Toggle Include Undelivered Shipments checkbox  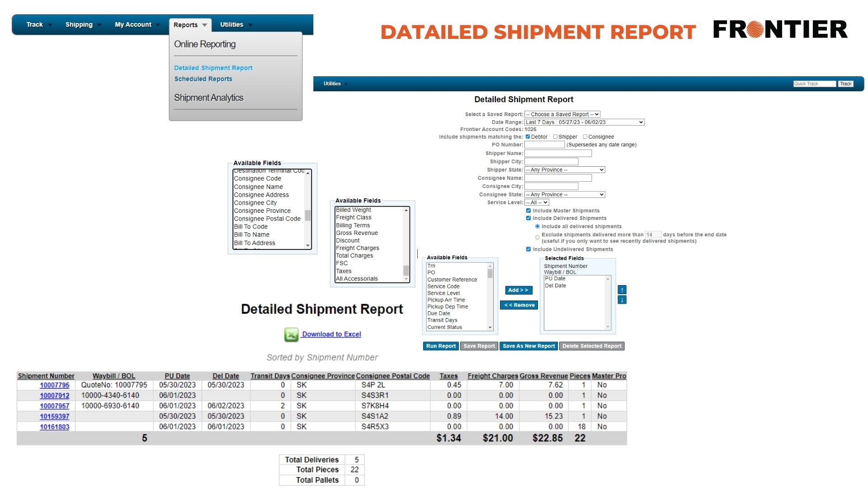pos(528,249)
